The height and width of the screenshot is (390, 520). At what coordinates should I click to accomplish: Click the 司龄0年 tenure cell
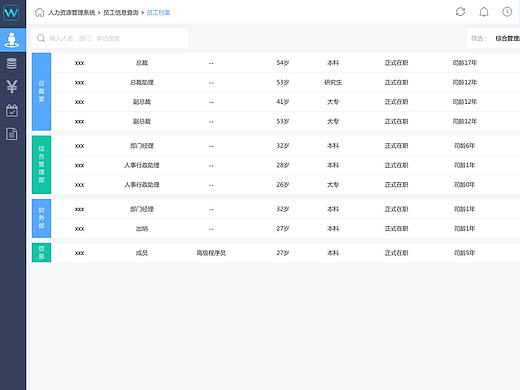pos(465,185)
